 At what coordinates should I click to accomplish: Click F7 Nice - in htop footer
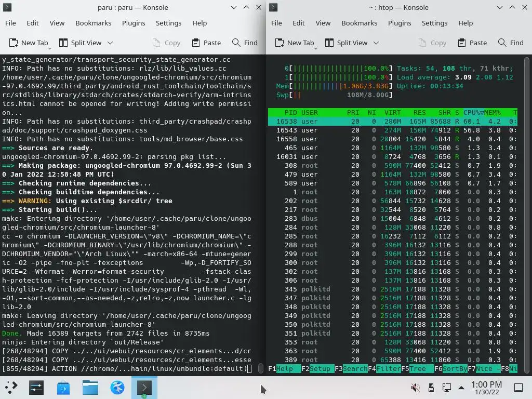tap(484, 369)
